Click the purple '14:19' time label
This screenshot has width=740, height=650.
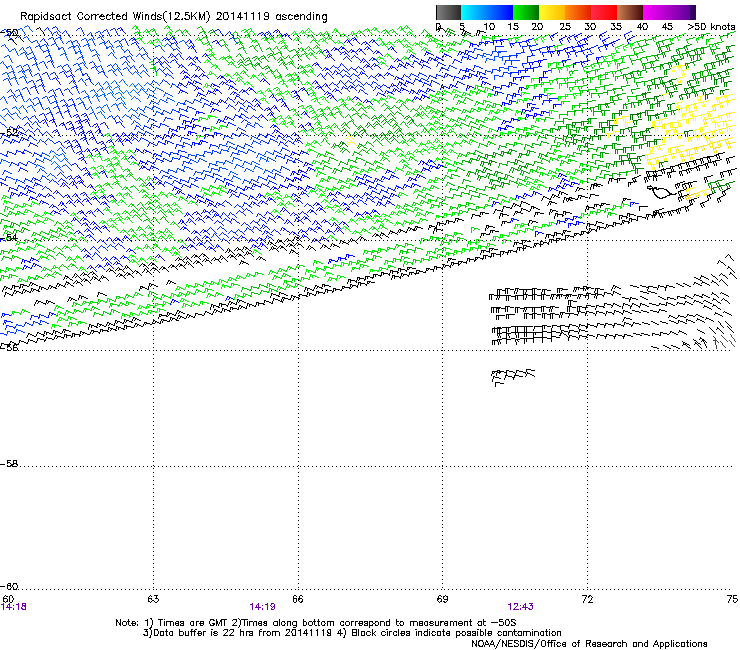[x=262, y=607]
